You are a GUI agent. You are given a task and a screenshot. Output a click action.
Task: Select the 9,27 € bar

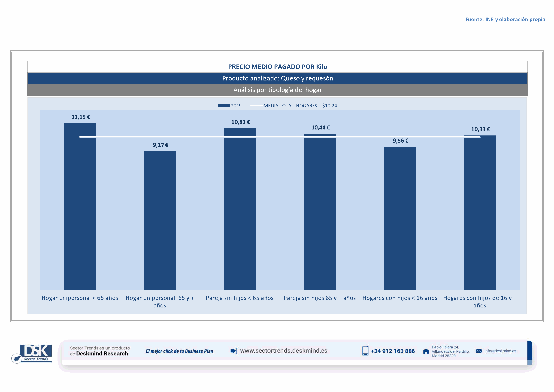(160, 220)
